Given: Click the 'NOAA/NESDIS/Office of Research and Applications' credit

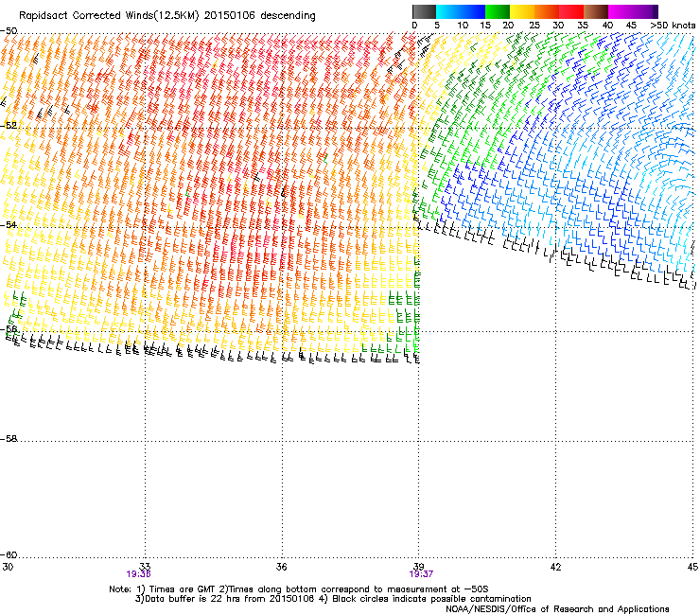Looking at the screenshot, I should pyautogui.click(x=557, y=609).
